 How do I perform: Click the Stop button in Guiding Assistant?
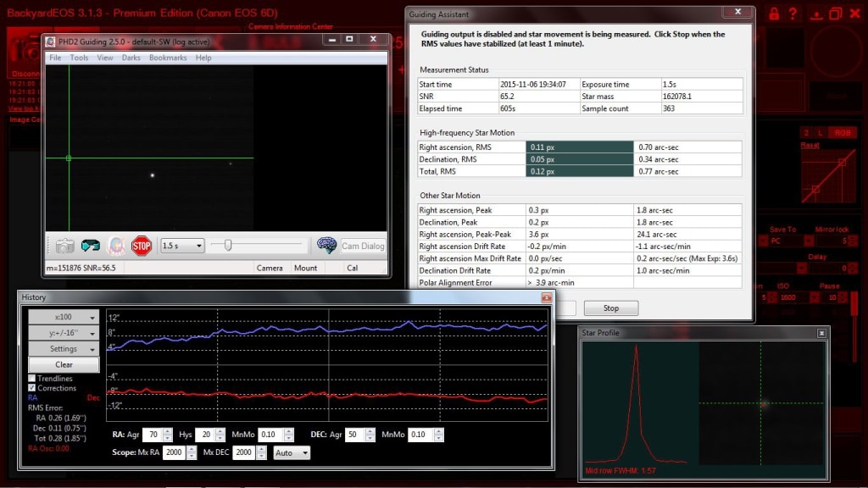[611, 308]
